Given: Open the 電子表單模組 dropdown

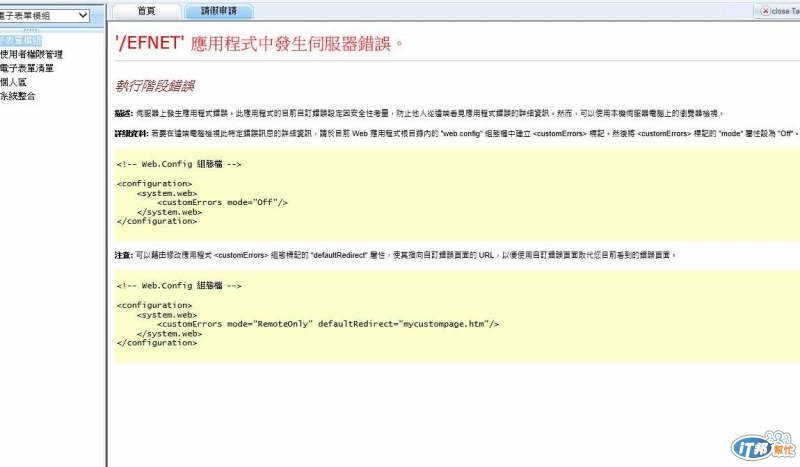Looking at the screenshot, I should [44, 16].
